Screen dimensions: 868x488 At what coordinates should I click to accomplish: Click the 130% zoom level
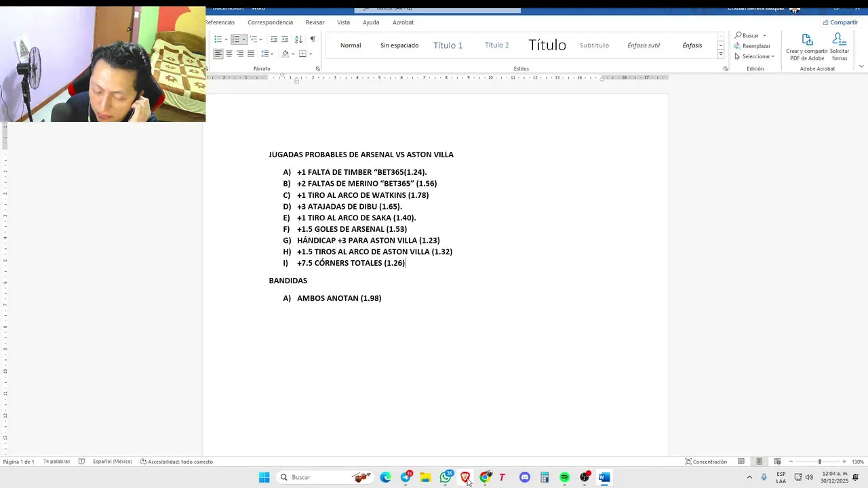858,462
